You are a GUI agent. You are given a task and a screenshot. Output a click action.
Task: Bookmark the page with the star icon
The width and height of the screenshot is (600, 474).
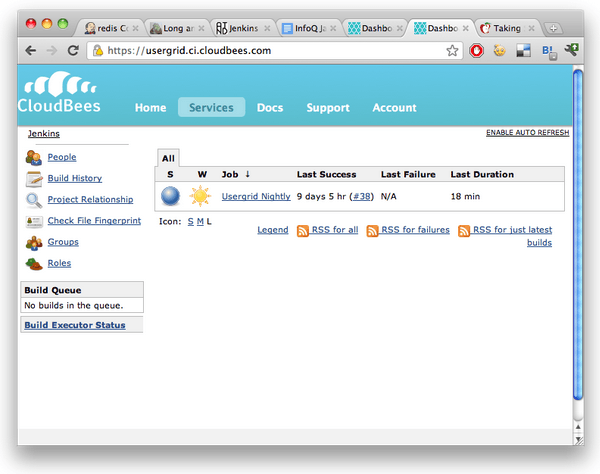pos(452,50)
